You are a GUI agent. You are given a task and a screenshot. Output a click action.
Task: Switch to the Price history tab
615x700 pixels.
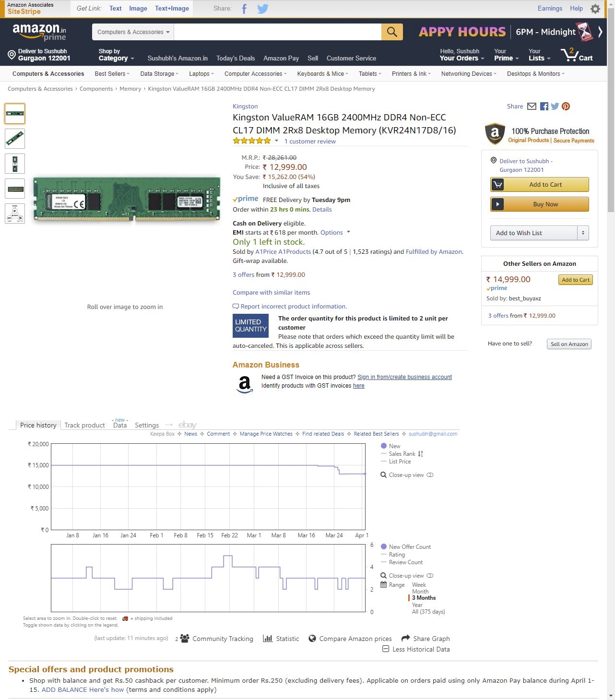click(38, 425)
